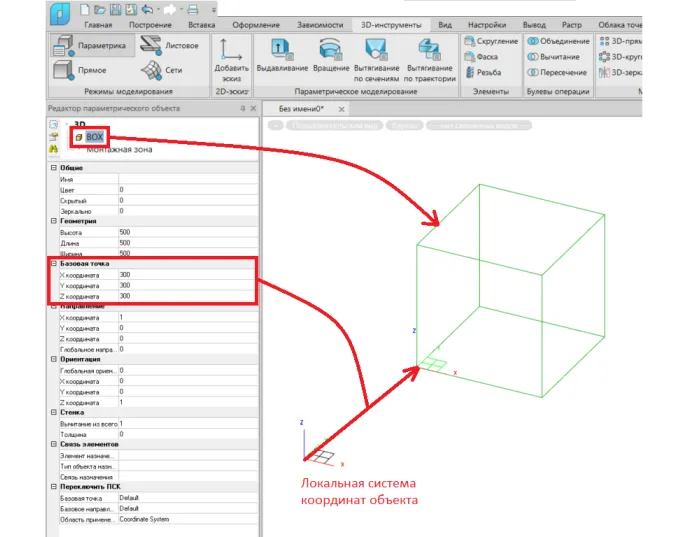
Task: Select Вытягивание по траектории sweep tool
Action: (x=430, y=60)
